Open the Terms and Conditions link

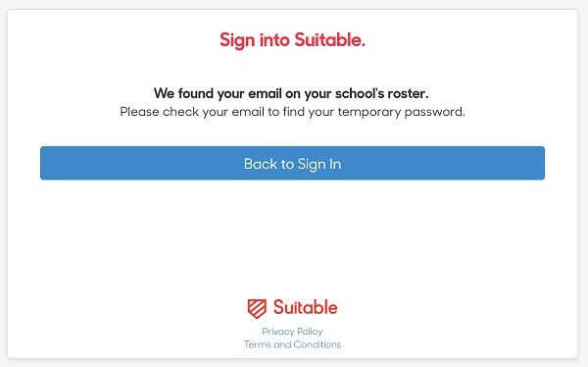click(x=292, y=344)
